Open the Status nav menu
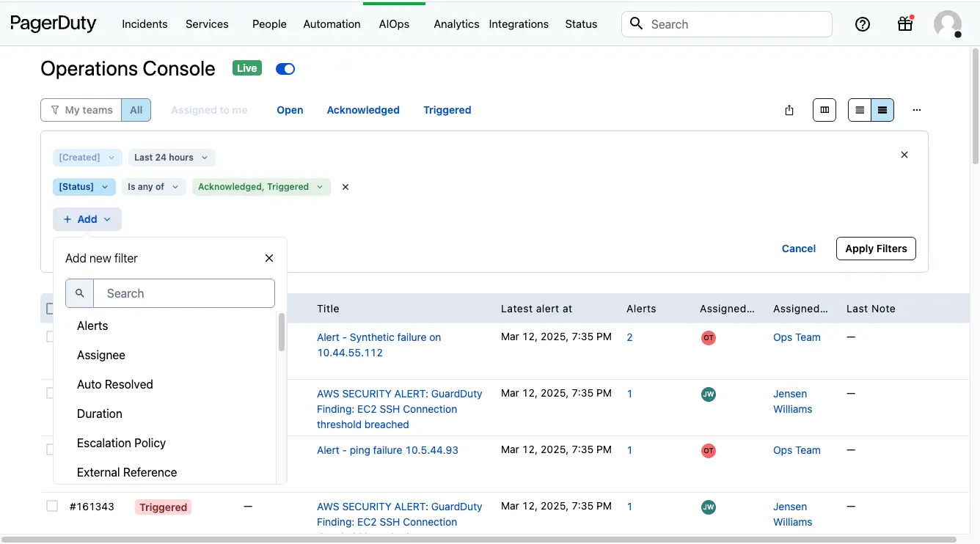This screenshot has width=980, height=544. coord(581,24)
